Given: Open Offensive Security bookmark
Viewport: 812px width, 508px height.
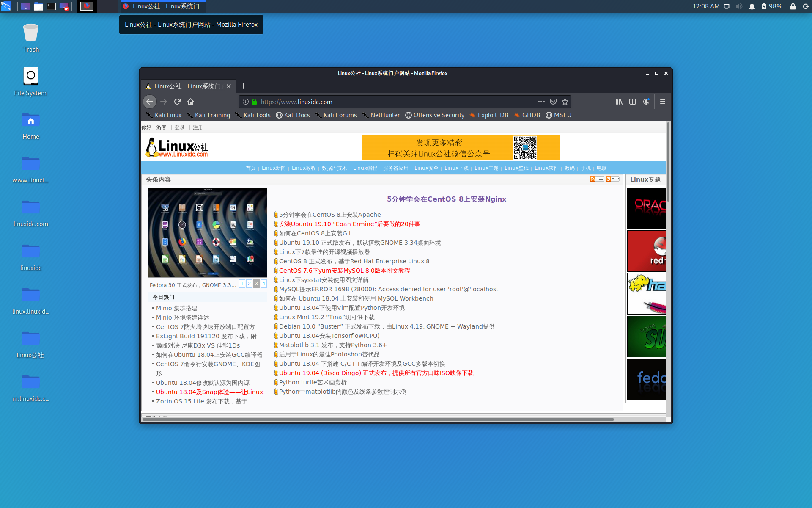Looking at the screenshot, I should (x=435, y=115).
